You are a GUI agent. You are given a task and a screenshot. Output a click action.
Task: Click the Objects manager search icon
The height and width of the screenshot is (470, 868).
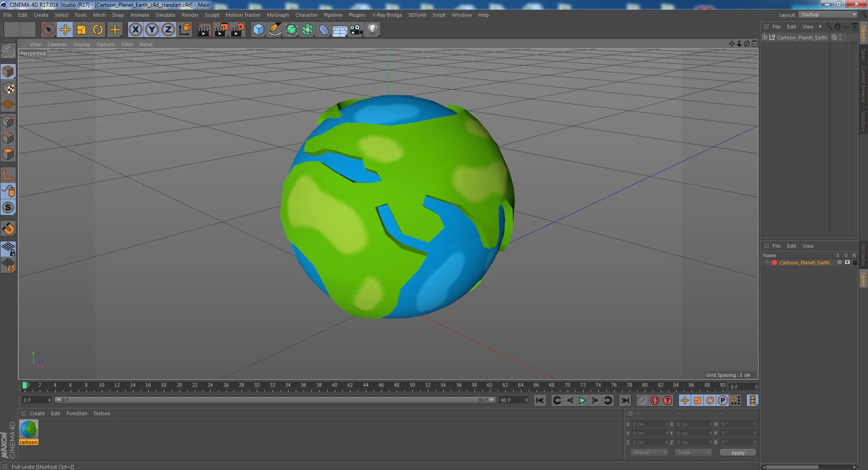(829, 27)
